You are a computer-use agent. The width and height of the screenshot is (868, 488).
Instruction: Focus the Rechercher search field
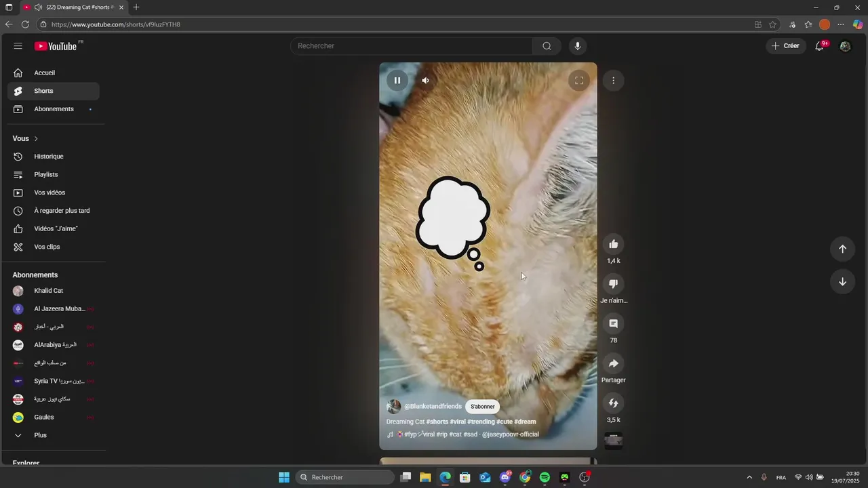[x=412, y=46]
